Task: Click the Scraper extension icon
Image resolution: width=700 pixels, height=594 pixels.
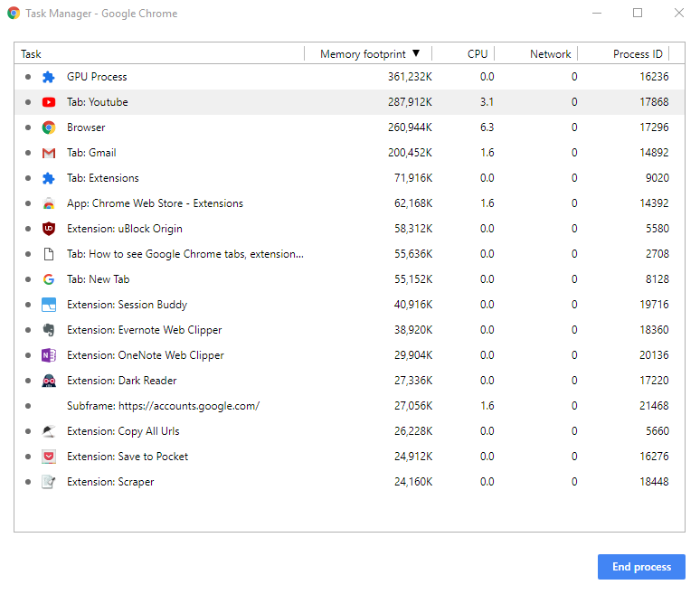Action: [x=49, y=482]
